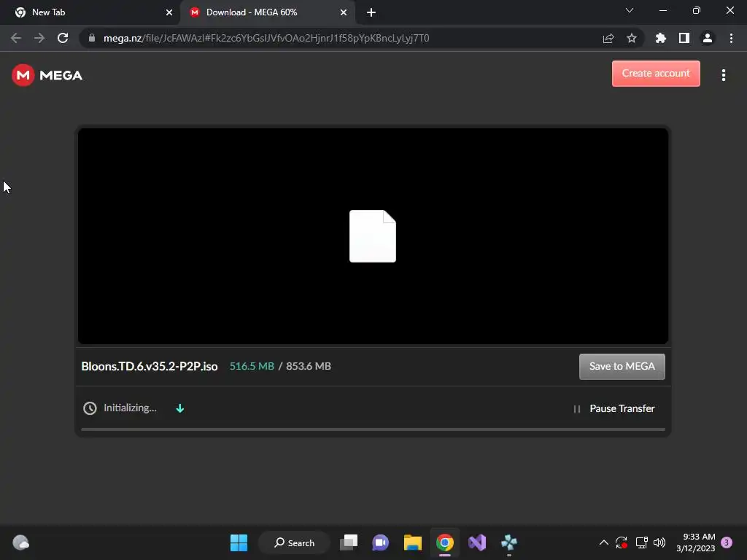747x560 pixels.
Task: Click the MEGA logo in the header
Action: 47,75
